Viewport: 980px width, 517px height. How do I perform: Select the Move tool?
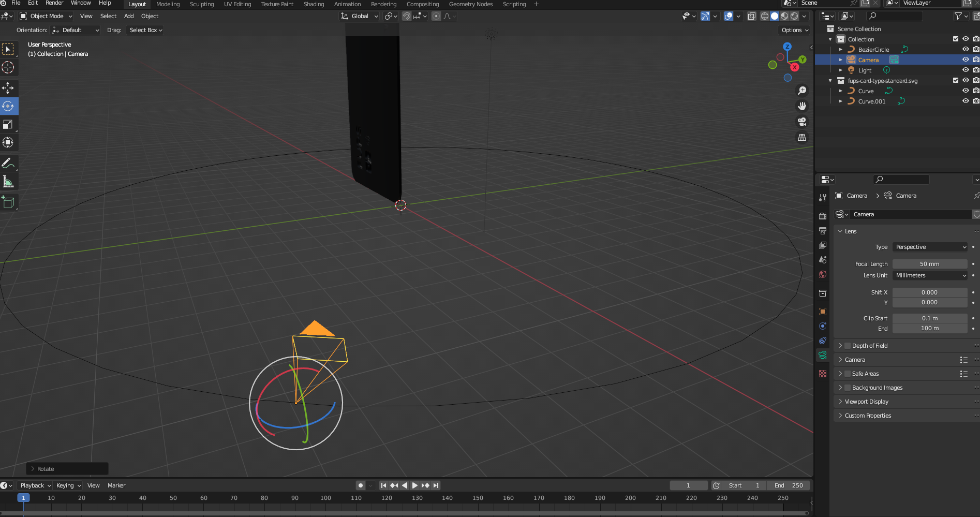point(8,88)
